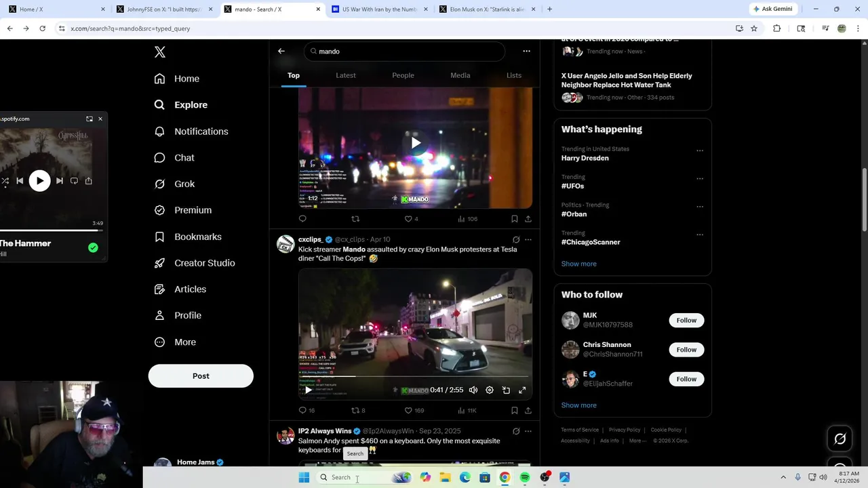This screenshot has height=488, width=868.
Task: Open Creator Studio in sidebar
Action: pyautogui.click(x=195, y=263)
